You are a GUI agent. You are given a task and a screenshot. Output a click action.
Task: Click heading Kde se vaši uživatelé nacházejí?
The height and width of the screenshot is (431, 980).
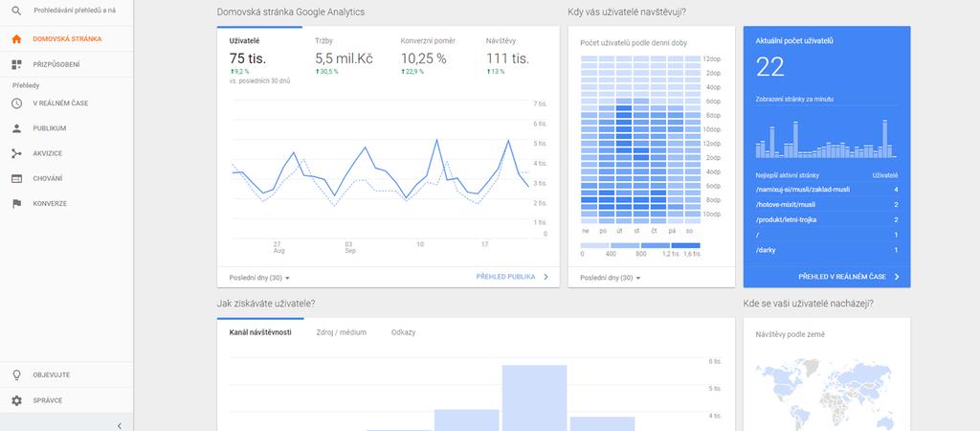tap(808, 304)
